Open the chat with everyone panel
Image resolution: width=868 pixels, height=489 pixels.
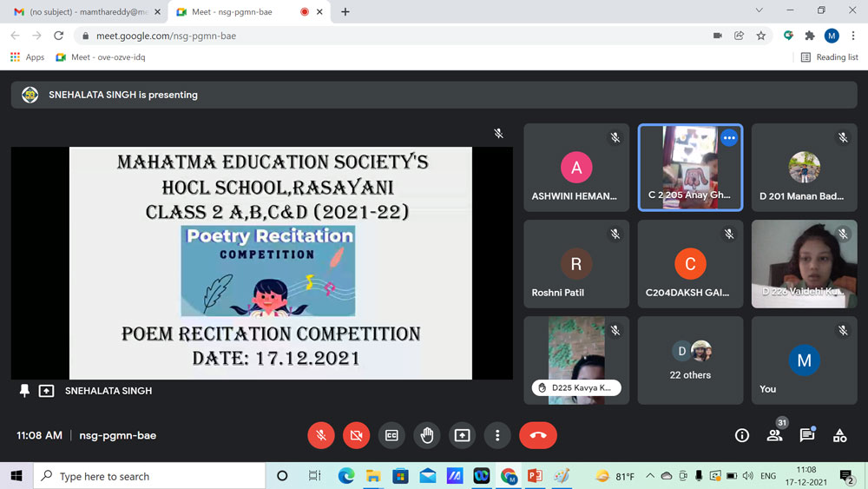pyautogui.click(x=806, y=435)
